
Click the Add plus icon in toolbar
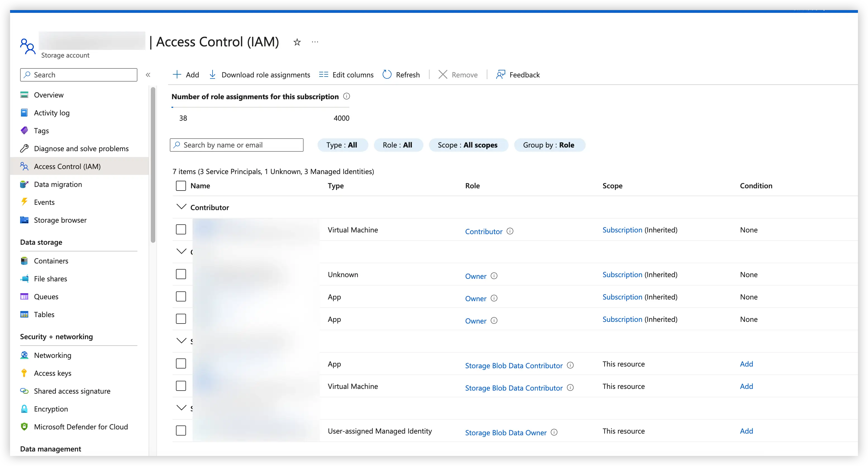click(177, 75)
